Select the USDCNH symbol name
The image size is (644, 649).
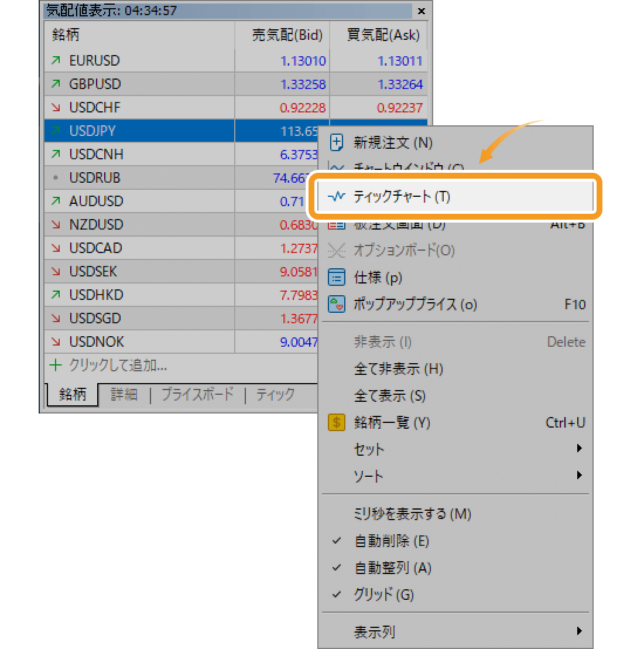point(96,155)
